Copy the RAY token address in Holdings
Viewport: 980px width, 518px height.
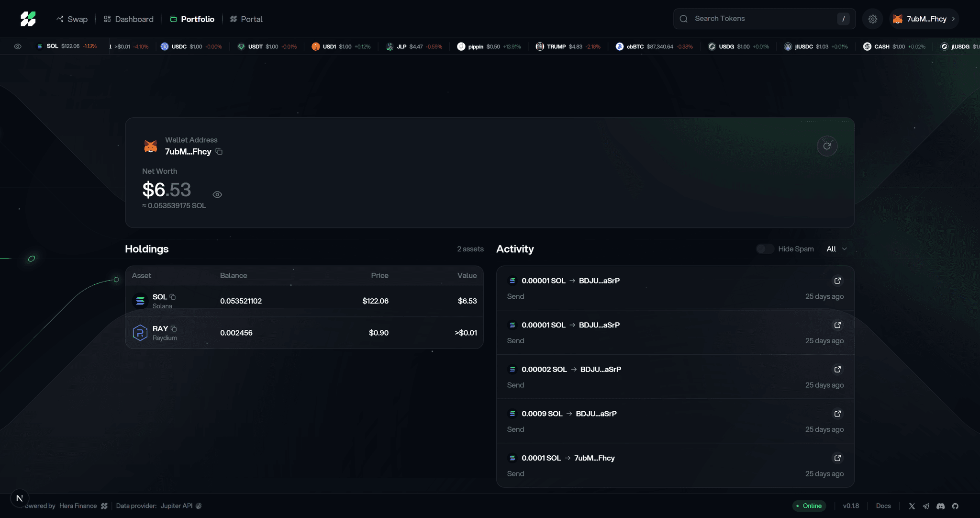(173, 328)
